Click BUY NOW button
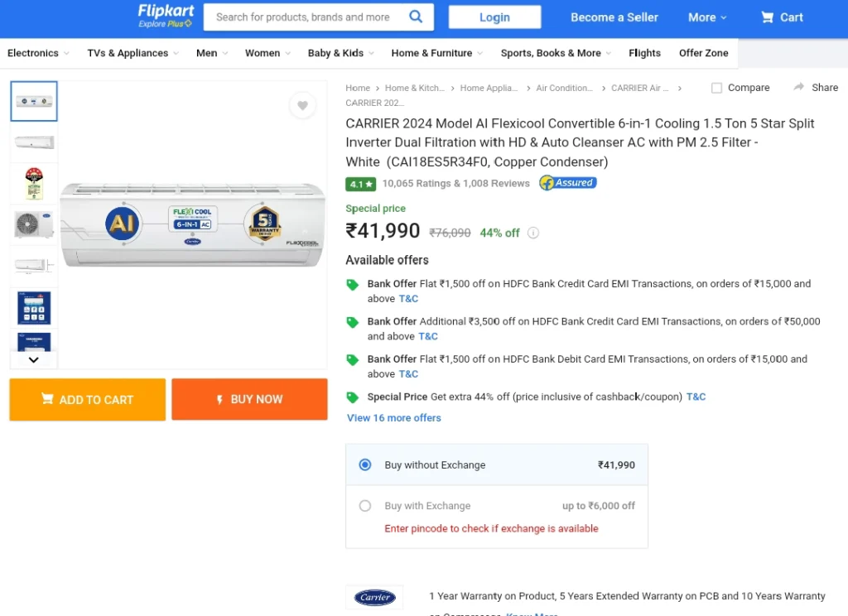This screenshot has height=616, width=848. click(249, 399)
